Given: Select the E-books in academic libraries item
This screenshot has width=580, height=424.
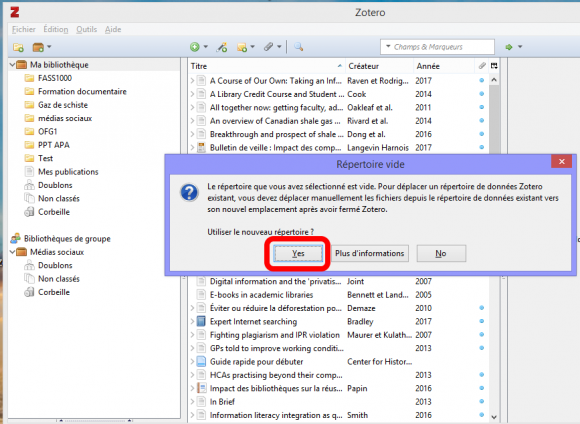Looking at the screenshot, I should click(x=338, y=295).
